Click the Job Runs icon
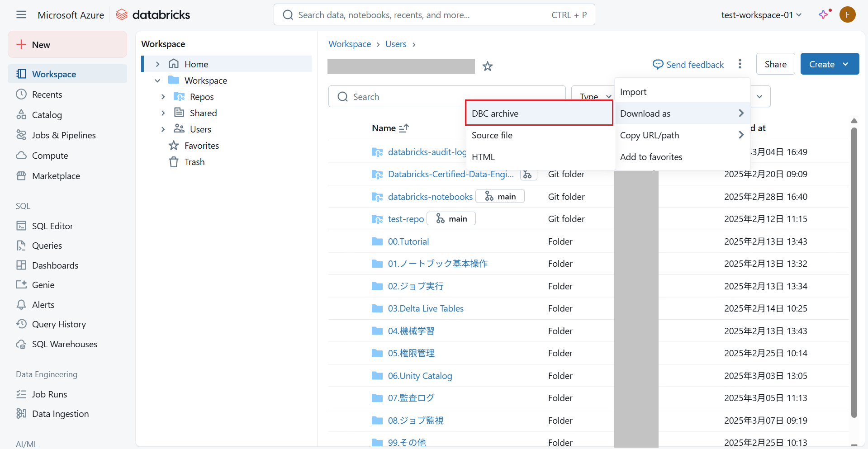Image resolution: width=868 pixels, height=449 pixels. click(x=21, y=394)
